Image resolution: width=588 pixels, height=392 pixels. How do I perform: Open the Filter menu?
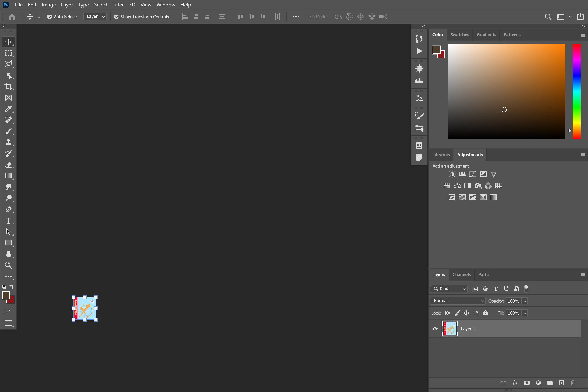(118, 5)
